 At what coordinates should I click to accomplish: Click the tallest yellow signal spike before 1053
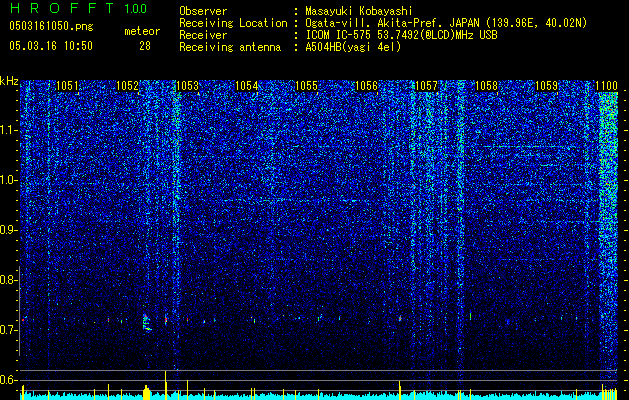[166, 385]
